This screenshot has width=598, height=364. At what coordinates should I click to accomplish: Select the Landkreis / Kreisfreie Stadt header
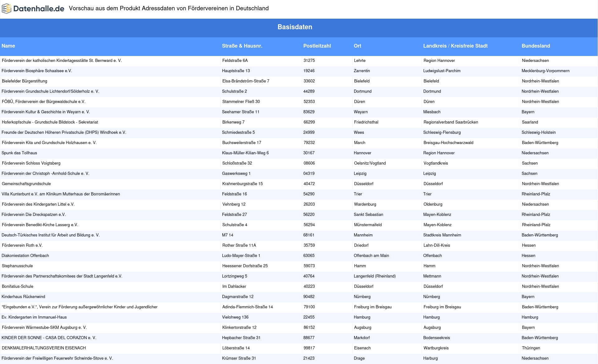tap(455, 46)
